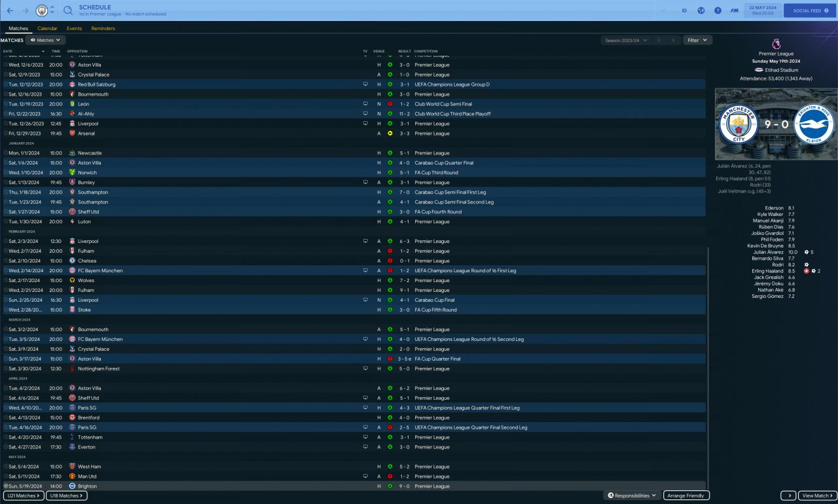The height and width of the screenshot is (504, 838).
Task: Click the Brighton badge in the selected row
Action: pyautogui.click(x=72, y=486)
